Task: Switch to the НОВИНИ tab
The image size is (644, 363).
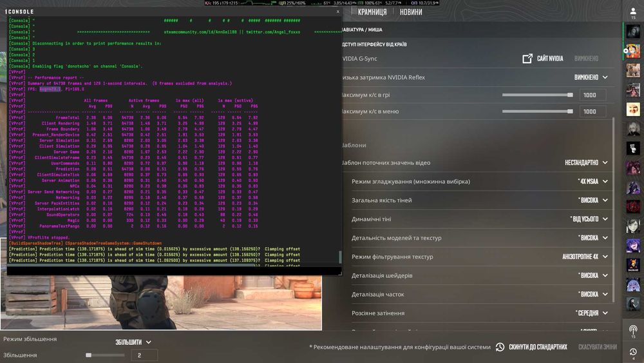Action: [411, 12]
